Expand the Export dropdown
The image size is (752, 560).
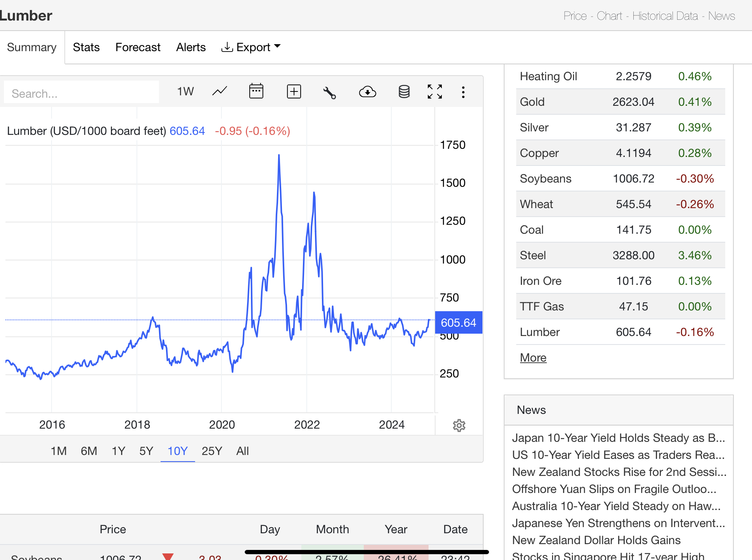[251, 47]
